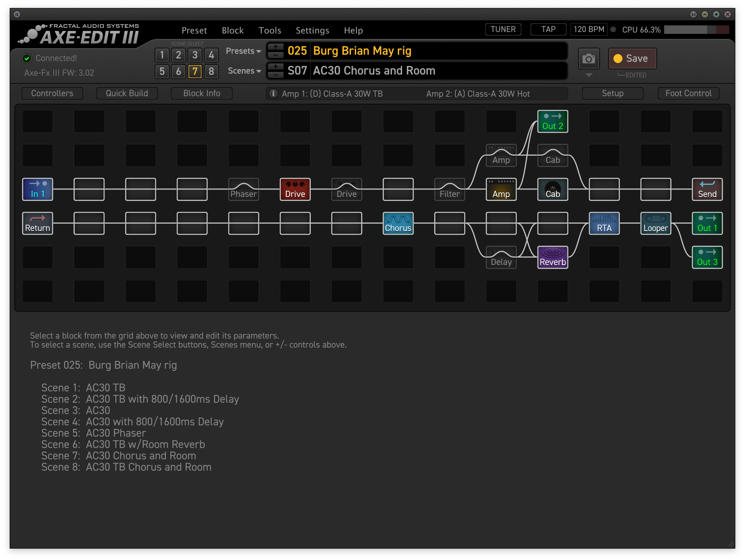Switch to scene 6 button
Viewport: 745px width, 560px height.
tap(178, 71)
